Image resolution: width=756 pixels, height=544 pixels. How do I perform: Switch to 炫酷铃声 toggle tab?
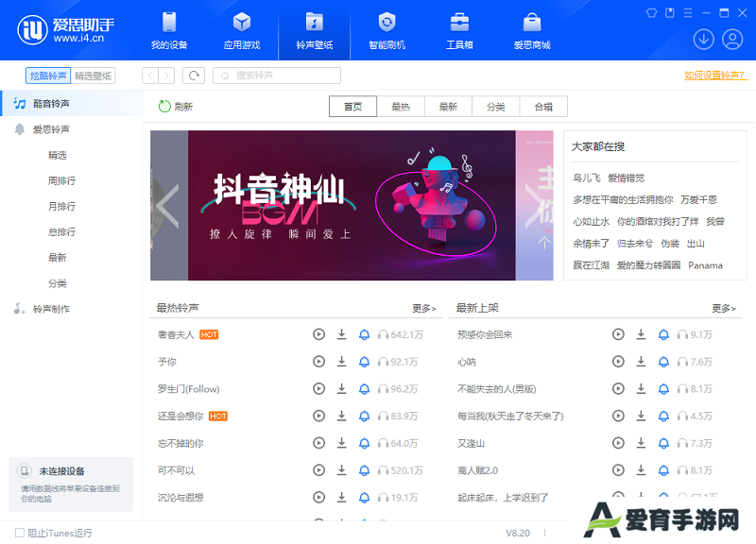pos(48,76)
